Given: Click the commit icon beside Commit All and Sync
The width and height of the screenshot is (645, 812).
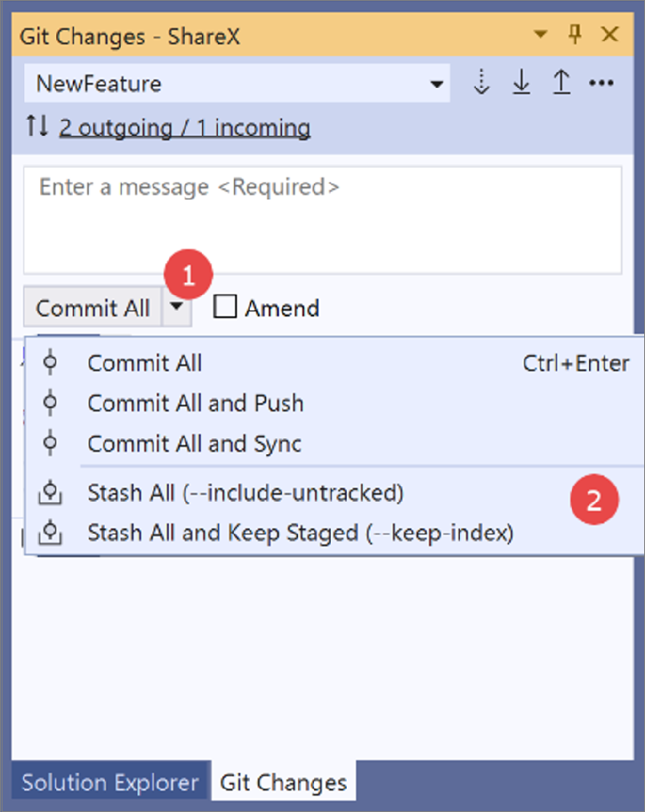Looking at the screenshot, I should coord(50,442).
